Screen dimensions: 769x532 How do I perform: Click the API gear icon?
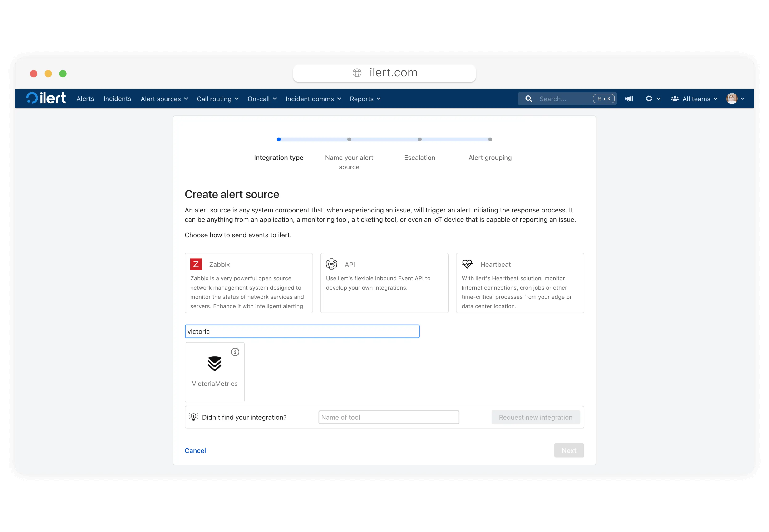point(331,264)
